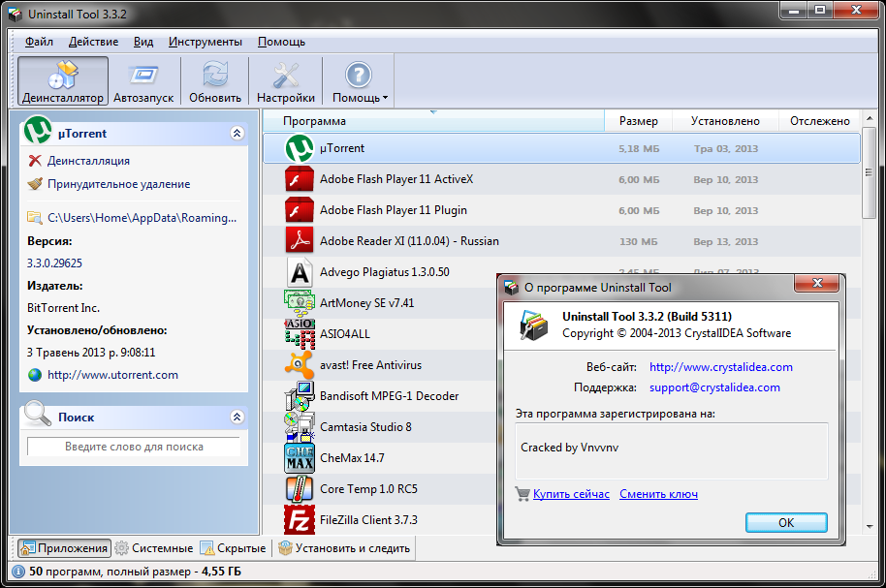Open the Действие menu
The width and height of the screenshot is (886, 588).
(93, 42)
